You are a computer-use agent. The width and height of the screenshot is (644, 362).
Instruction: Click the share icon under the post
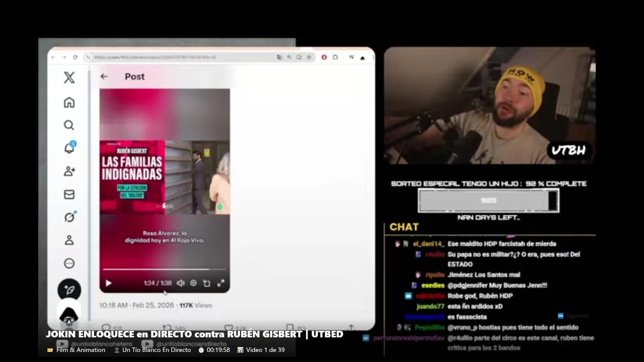351,328
